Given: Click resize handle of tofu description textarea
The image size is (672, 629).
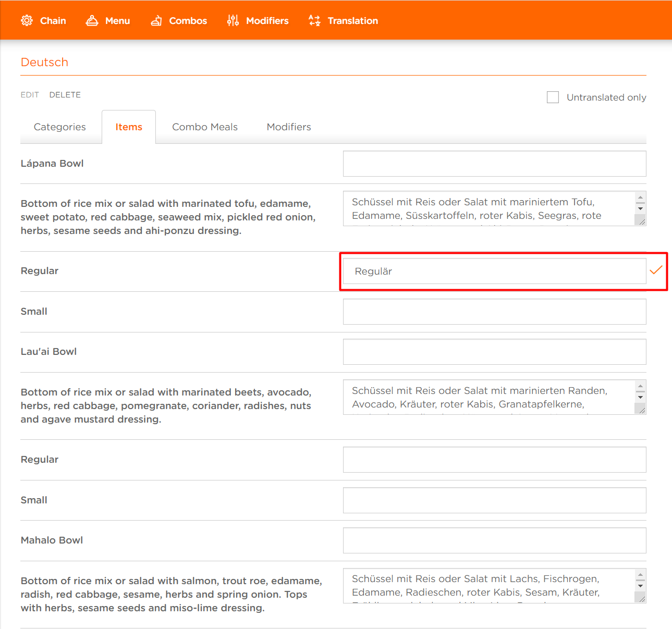Looking at the screenshot, I should pos(641,221).
